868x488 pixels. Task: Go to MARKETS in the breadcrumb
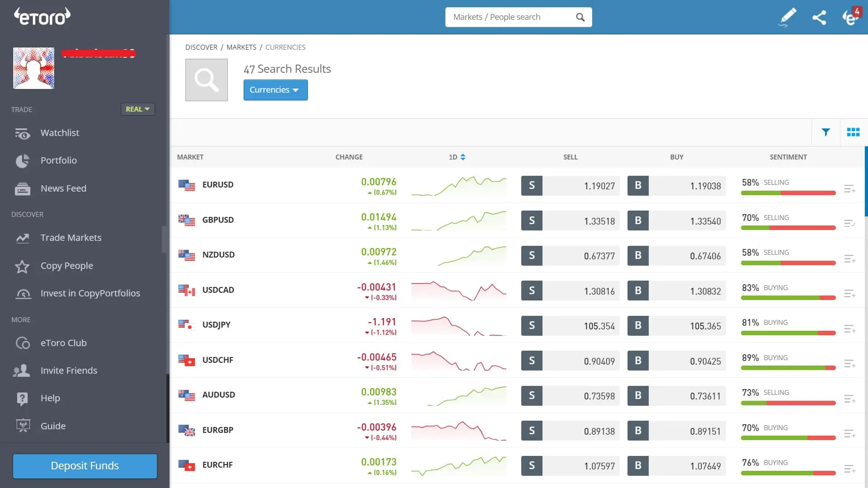241,47
